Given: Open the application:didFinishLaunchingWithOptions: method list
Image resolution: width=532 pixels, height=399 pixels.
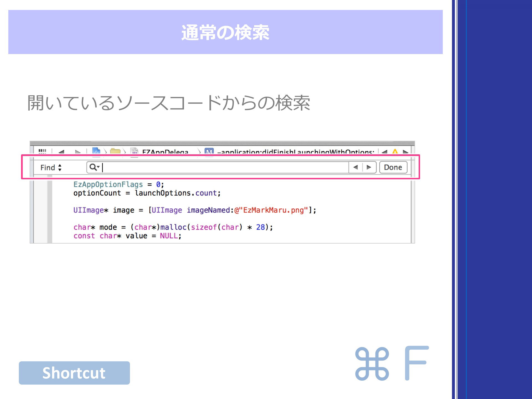Looking at the screenshot, I should point(295,152).
